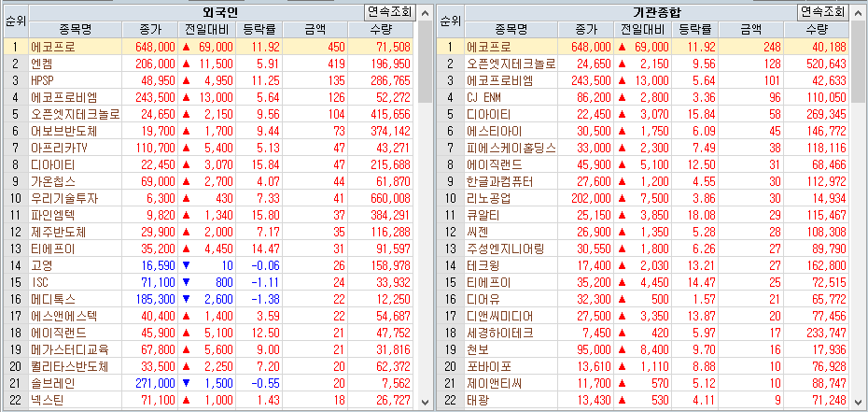Viewport: 868px width, 412px height.
Task: Select 에코프로비엠 in 기관종합 list
Action: [644, 81]
